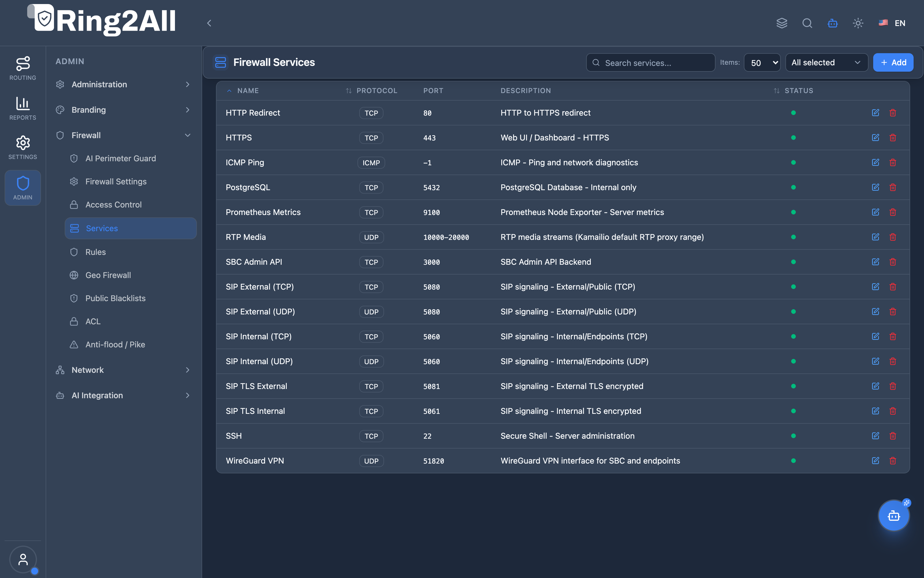This screenshot has height=578, width=924.
Task: Expand the Network menu
Action: tap(123, 370)
